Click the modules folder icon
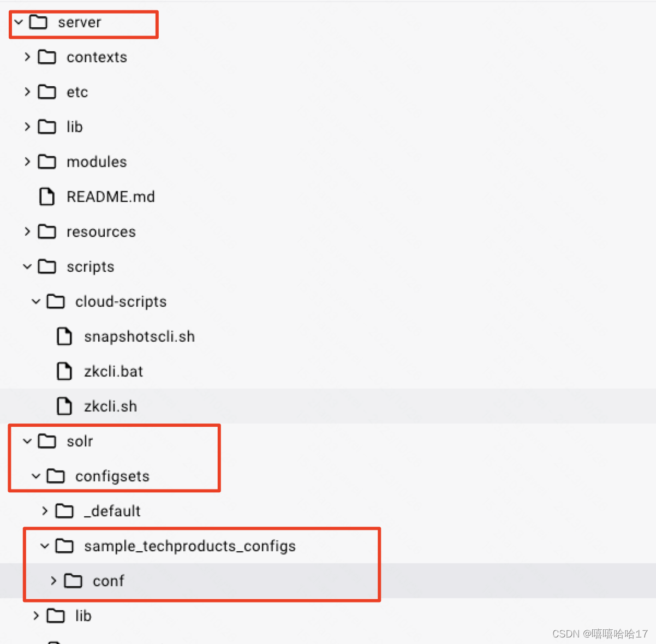Viewport: 656px width, 644px height. [x=47, y=162]
